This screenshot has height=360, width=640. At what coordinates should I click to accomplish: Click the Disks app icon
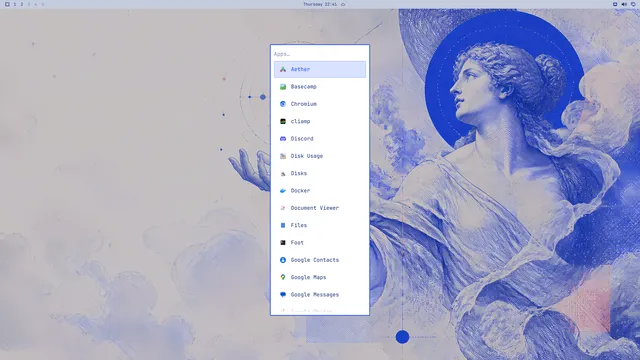click(283, 173)
